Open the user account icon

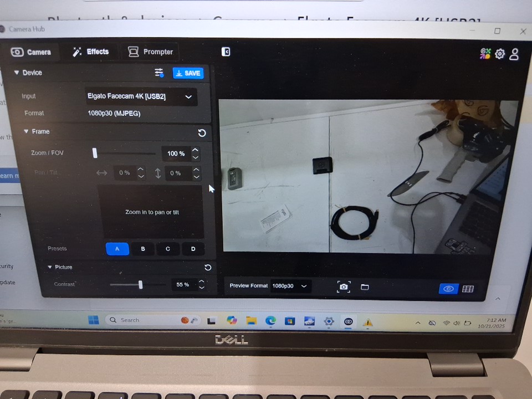pyautogui.click(x=514, y=54)
